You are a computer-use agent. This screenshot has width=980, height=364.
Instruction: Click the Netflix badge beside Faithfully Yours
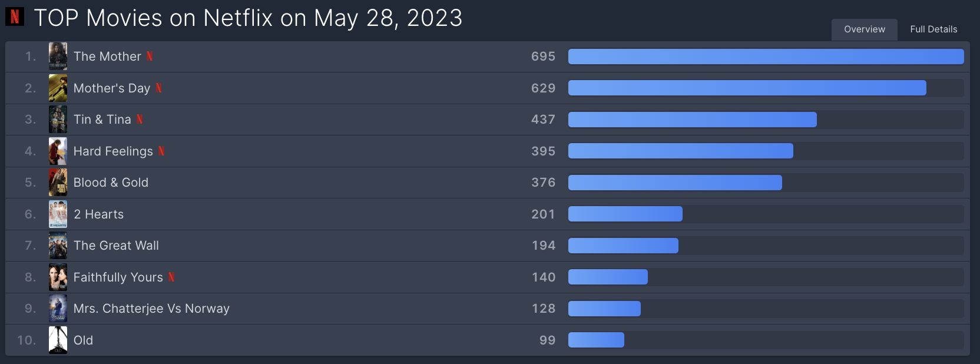pos(171,277)
